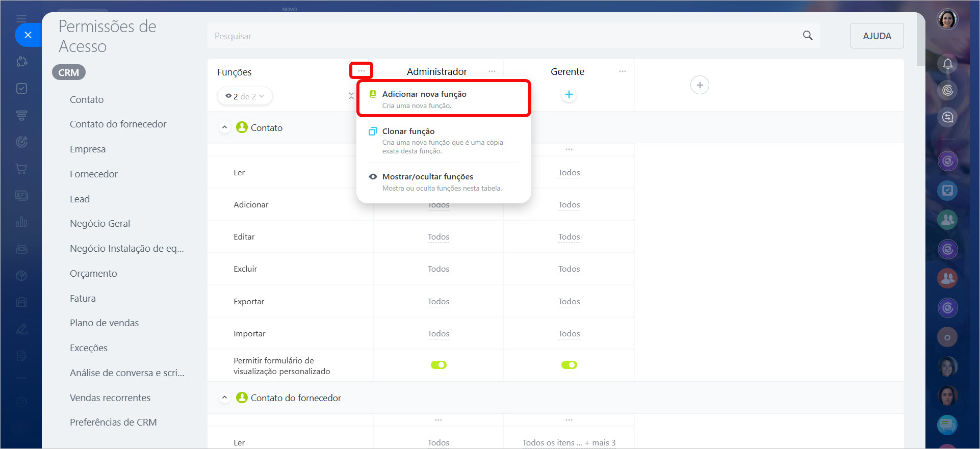
Task: Open Plano de vendas in sidebar
Action: click(104, 323)
